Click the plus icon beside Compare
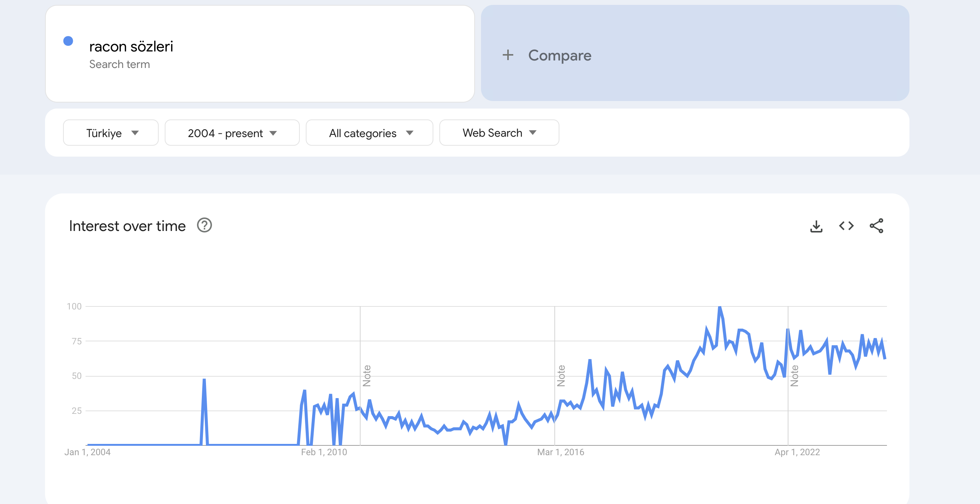This screenshot has width=980, height=504. click(x=508, y=55)
